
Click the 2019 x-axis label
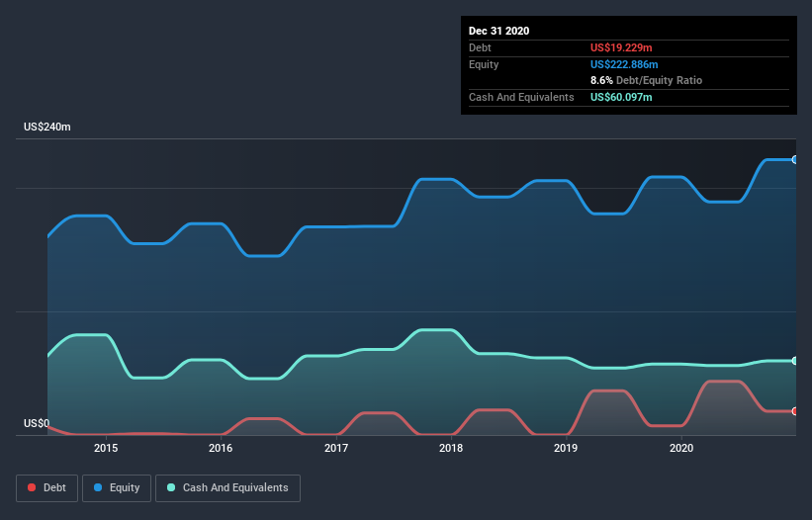566,448
